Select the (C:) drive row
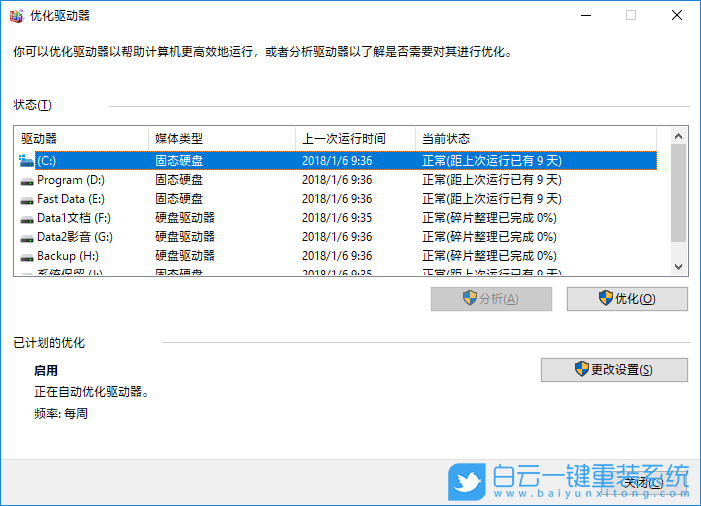 [338, 160]
